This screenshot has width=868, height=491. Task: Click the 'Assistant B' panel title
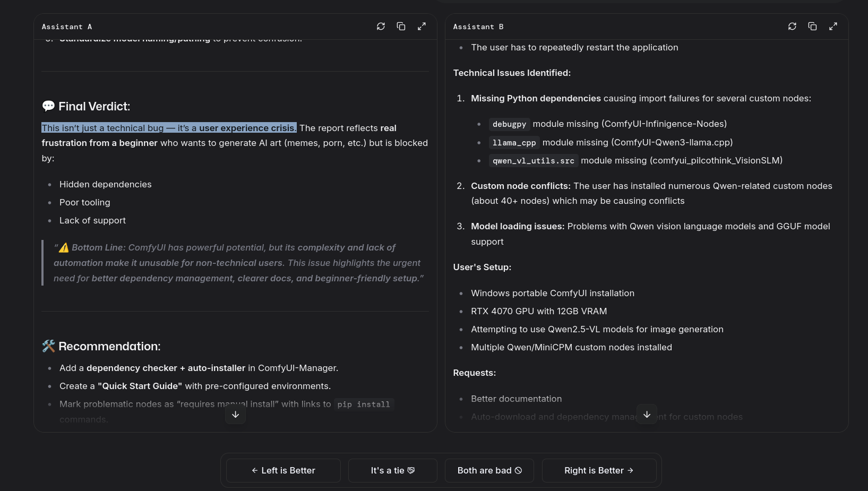click(x=478, y=27)
